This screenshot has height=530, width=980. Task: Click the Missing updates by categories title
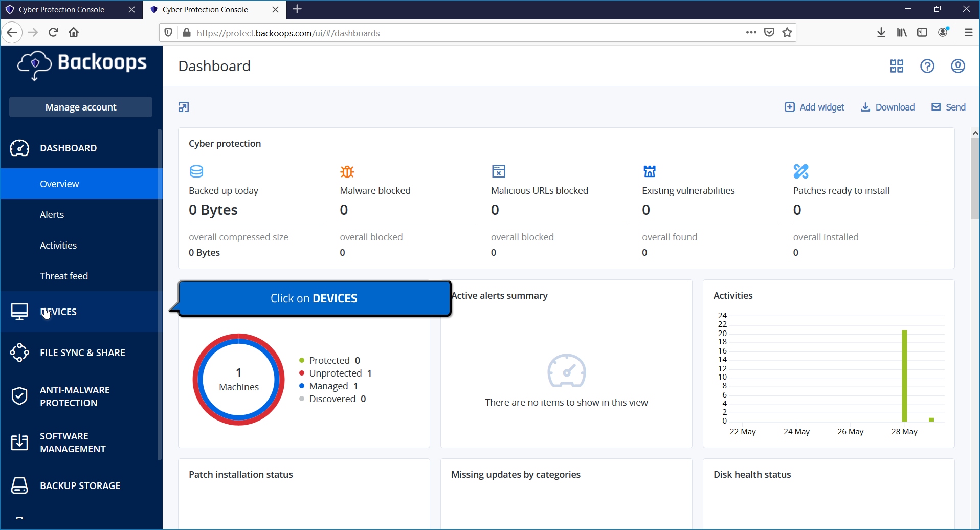[516, 474]
